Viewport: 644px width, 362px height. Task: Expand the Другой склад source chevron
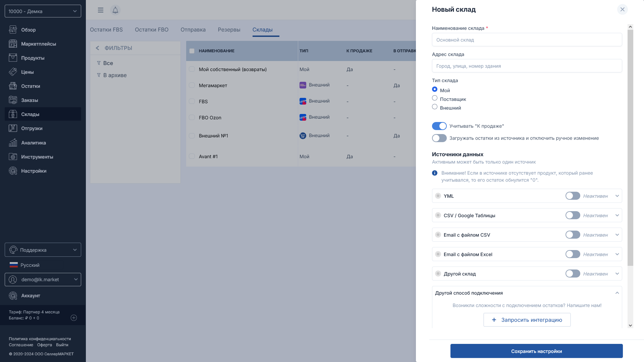tap(617, 274)
